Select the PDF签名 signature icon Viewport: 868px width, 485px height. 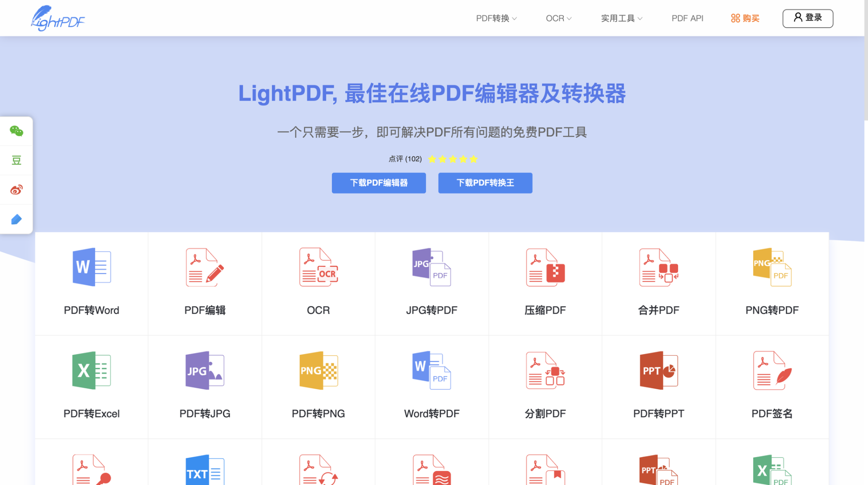[772, 370]
